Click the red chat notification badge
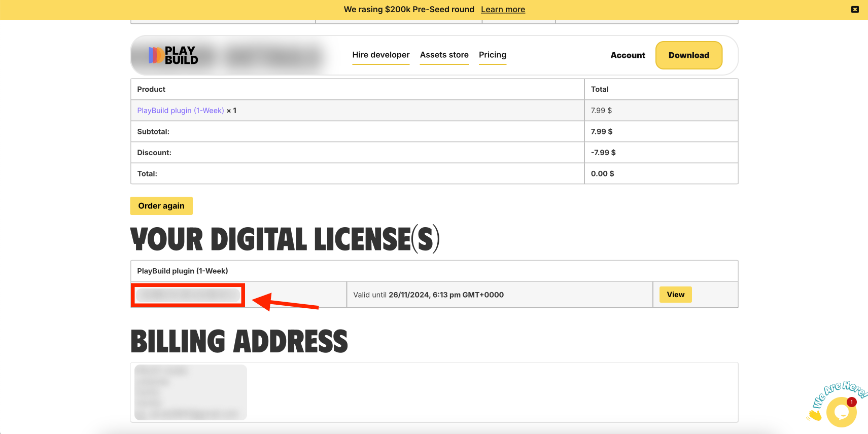This screenshot has height=434, width=868. pos(851,402)
